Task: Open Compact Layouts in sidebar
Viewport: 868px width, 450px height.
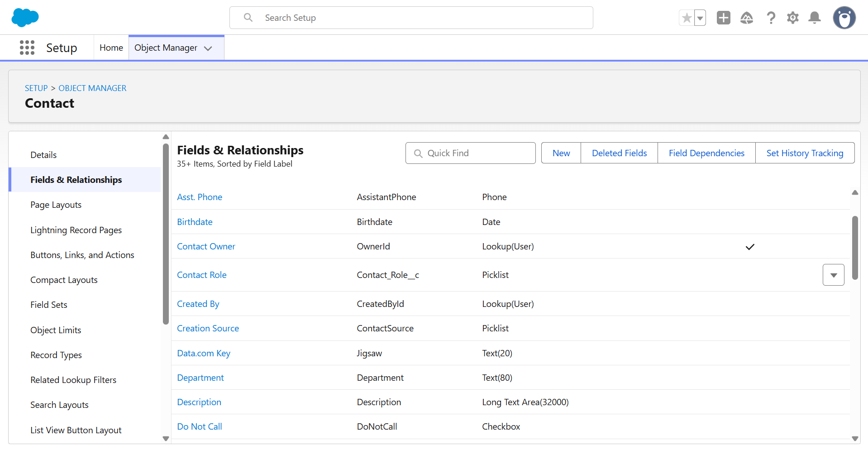Action: pos(85,280)
